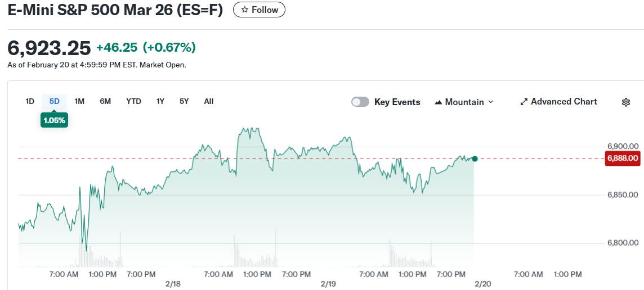Click the 6,850.00 y-axis label
Screen dimensions: 644x290
[623, 195]
